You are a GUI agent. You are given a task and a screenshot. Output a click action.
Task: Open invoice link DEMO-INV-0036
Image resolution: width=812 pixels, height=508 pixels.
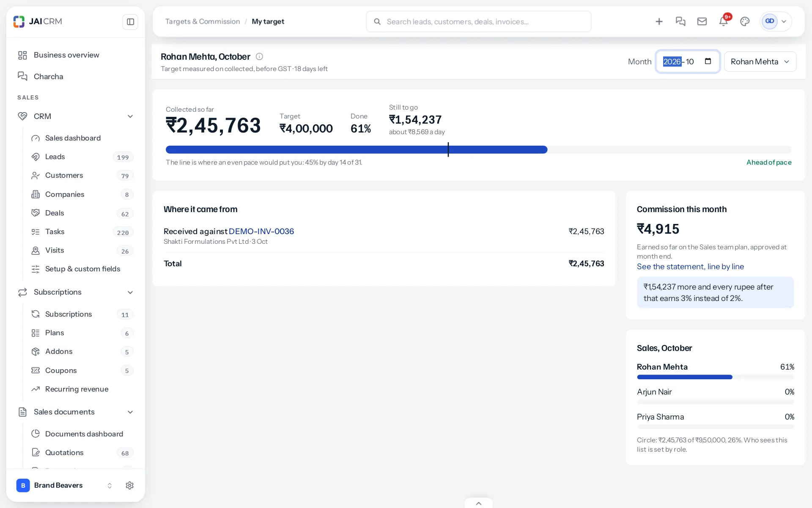[x=261, y=231]
